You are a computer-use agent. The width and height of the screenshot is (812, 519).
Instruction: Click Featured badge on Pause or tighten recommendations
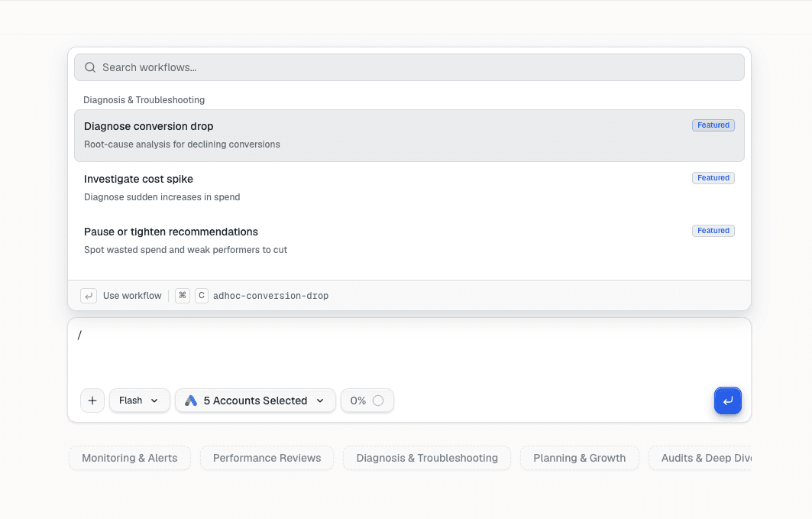coord(713,231)
